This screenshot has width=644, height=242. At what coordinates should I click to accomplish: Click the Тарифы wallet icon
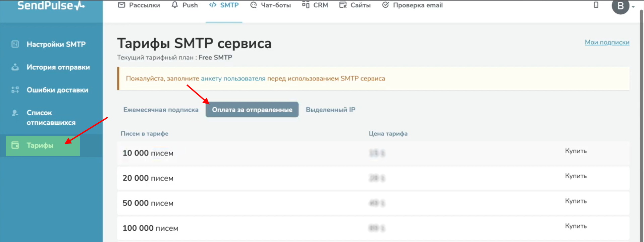[x=15, y=145]
